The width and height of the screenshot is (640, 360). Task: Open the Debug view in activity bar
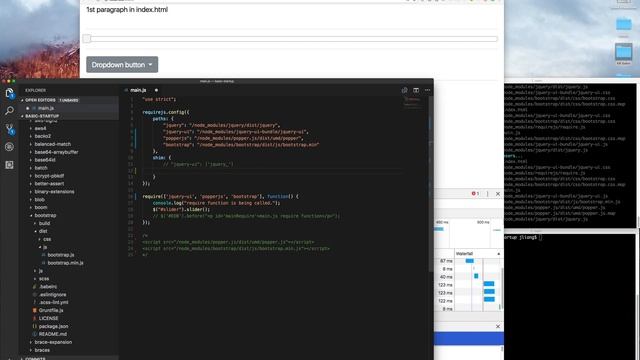(x=9, y=147)
